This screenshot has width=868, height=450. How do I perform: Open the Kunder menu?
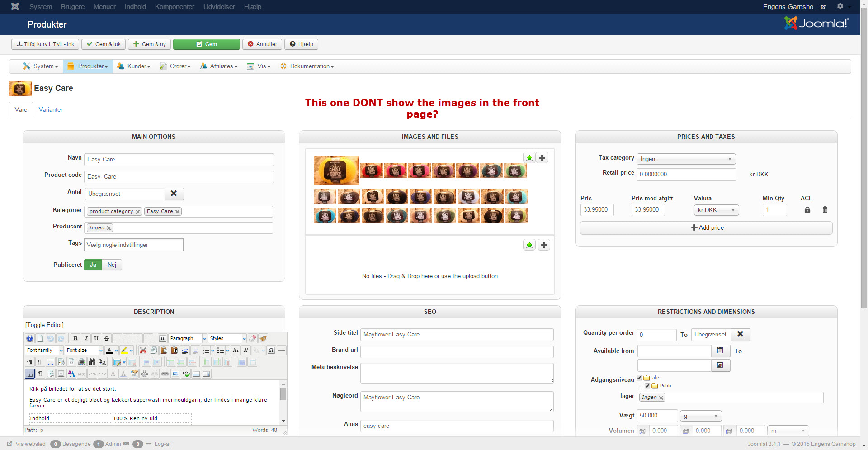click(134, 66)
